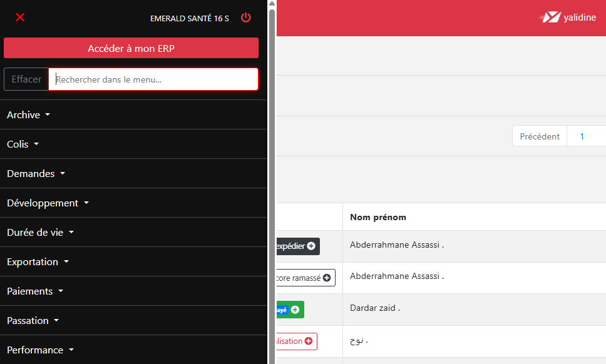Close the side menu with red X
Viewport: 606px width, 364px height.
20,18
